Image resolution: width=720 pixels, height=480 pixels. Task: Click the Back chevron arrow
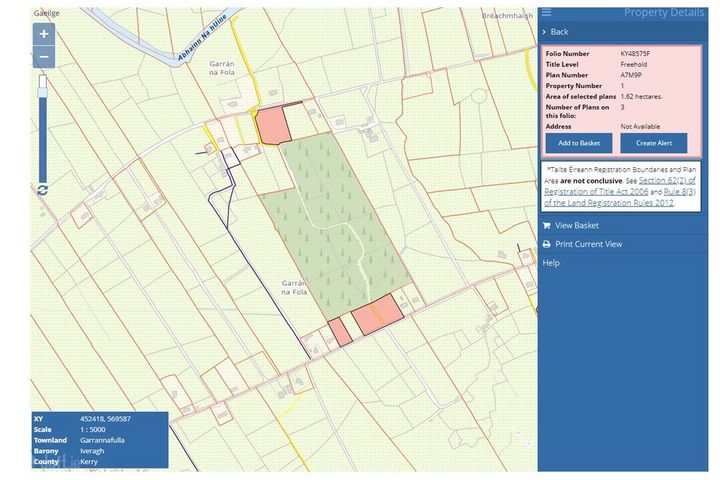pyautogui.click(x=544, y=32)
